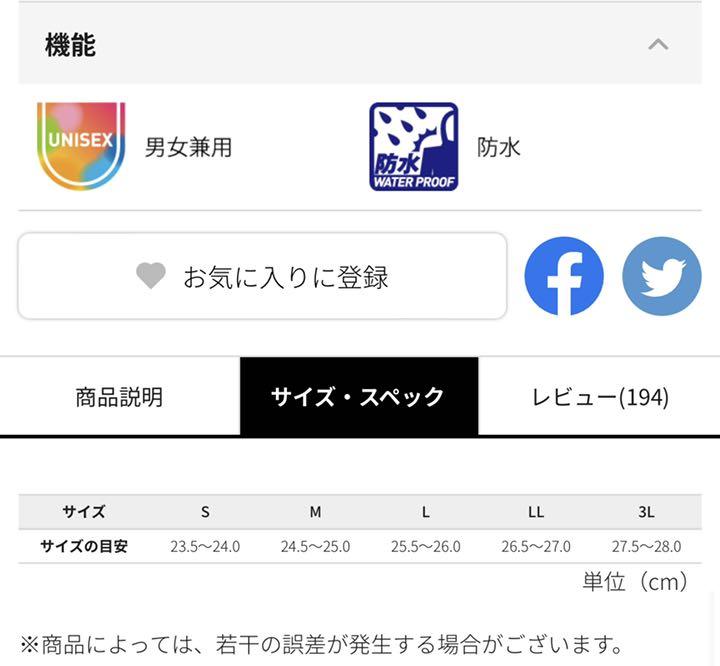Click the M size header
Image resolution: width=720 pixels, height=666 pixels.
(315, 512)
